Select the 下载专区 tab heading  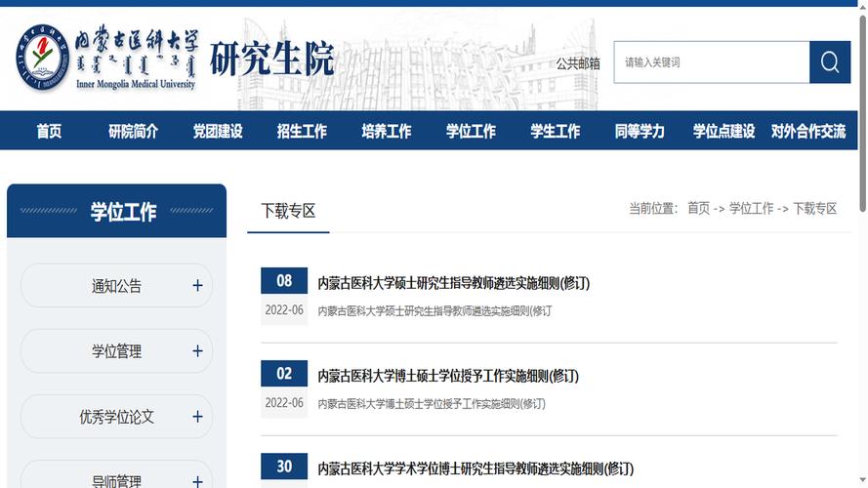click(288, 211)
